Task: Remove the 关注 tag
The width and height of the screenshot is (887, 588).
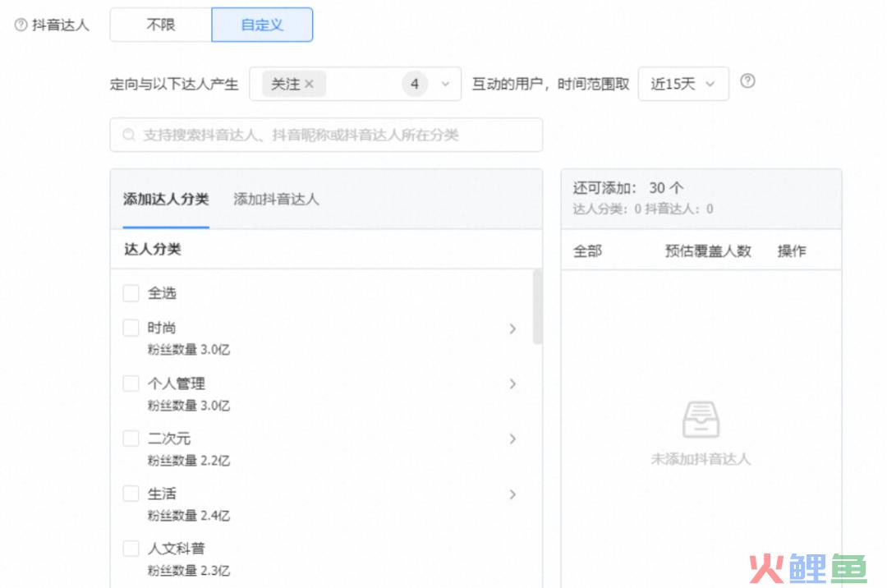Action: [x=309, y=84]
